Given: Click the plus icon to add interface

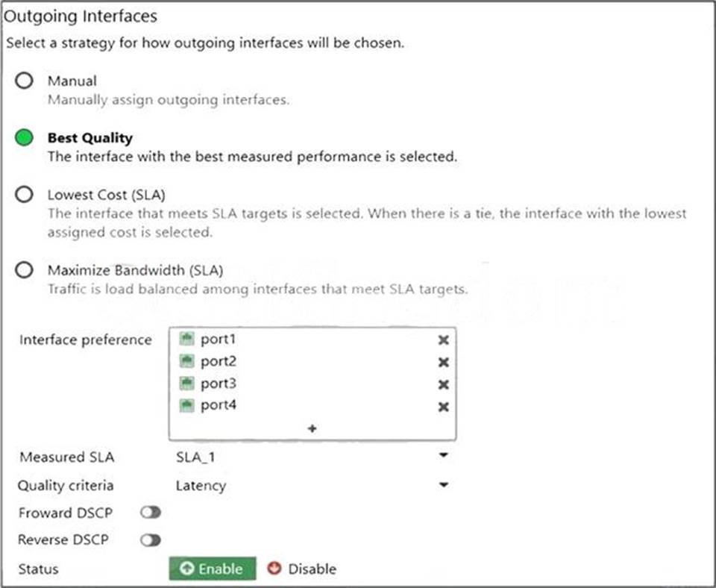Looking at the screenshot, I should (x=312, y=428).
